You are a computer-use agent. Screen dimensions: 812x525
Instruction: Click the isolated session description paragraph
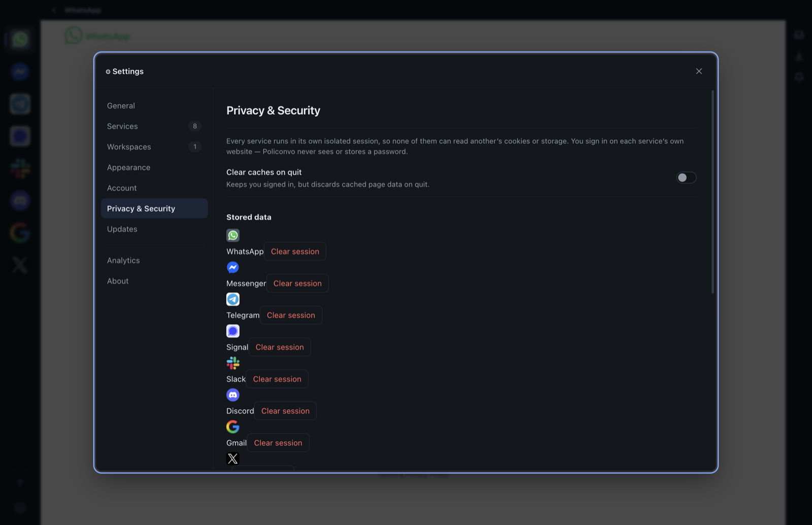tap(455, 147)
